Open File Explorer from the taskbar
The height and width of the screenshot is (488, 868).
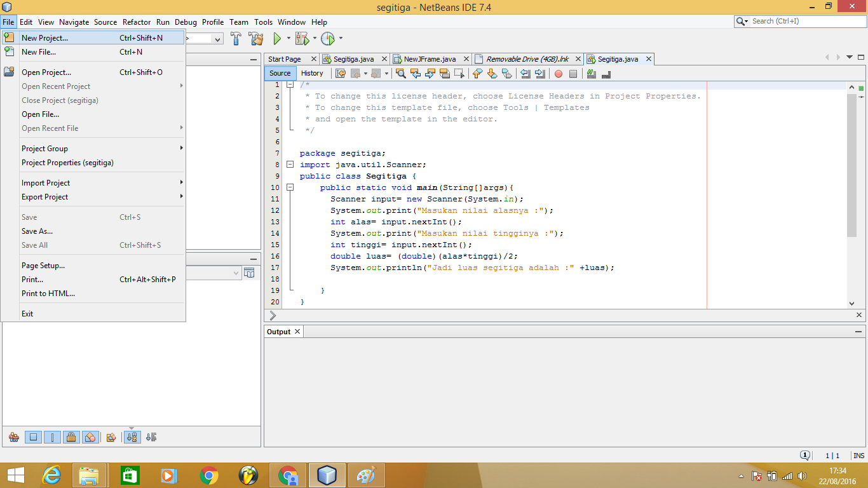click(x=89, y=475)
